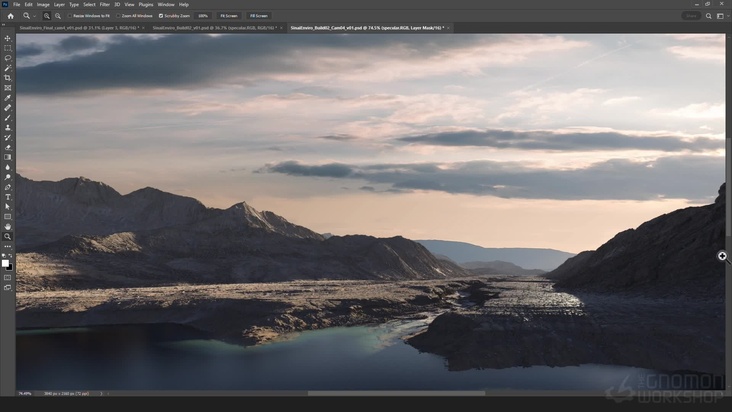Viewport: 732px width, 412px height.
Task: Select the Path Selection tool
Action: click(x=7, y=207)
